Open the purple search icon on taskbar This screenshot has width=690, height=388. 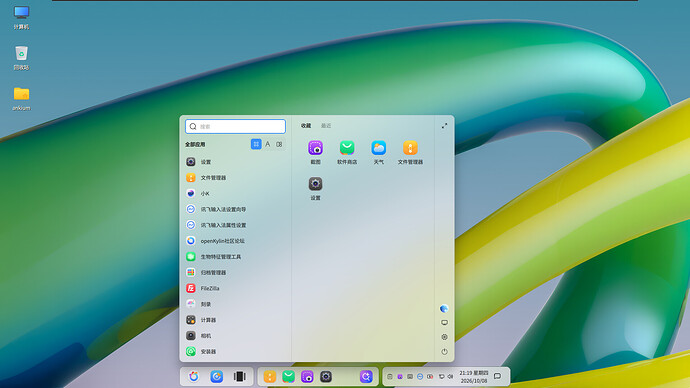[366, 377]
